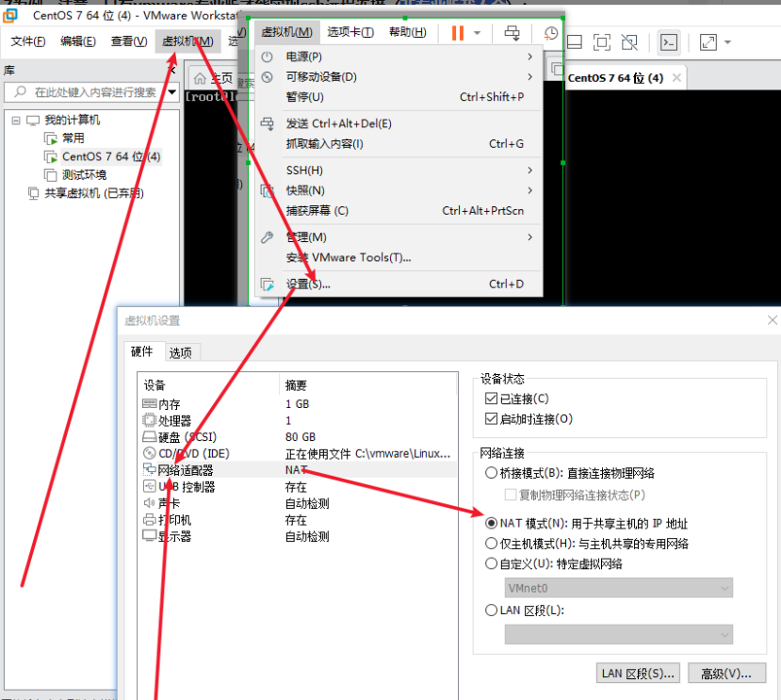The image size is (781, 700).
Task: Toggle the 已连接(C) checkbox
Action: point(491,399)
